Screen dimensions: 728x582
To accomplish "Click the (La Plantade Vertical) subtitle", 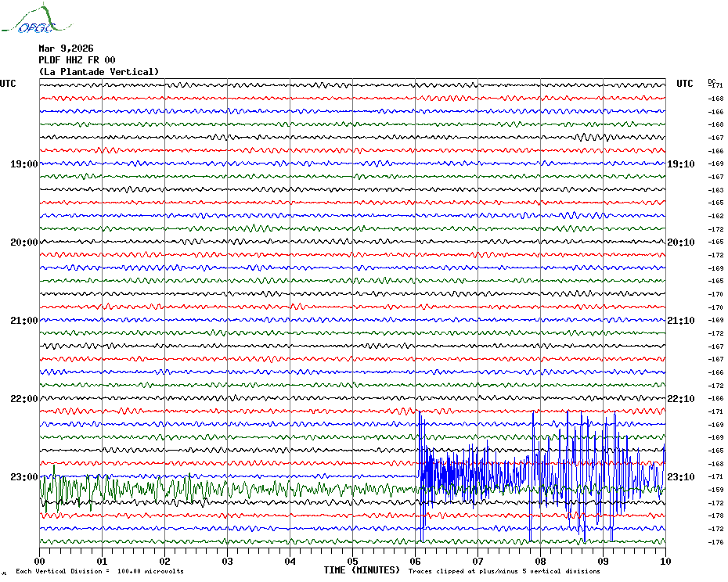I will tap(99, 72).
